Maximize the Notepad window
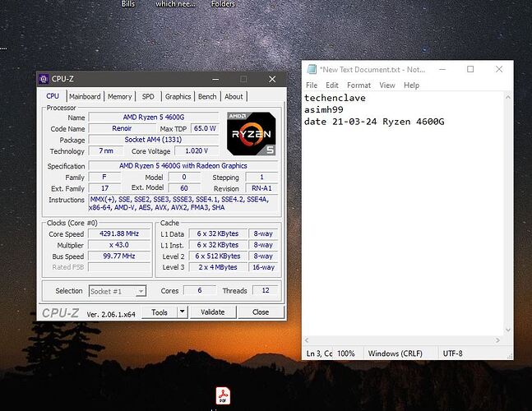 470,69
